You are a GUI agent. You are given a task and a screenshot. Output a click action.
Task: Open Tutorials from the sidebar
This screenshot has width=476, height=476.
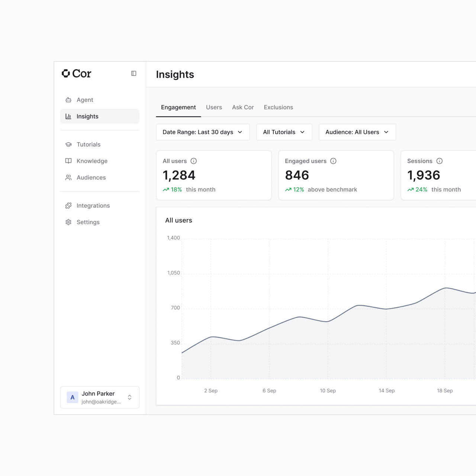click(100, 145)
